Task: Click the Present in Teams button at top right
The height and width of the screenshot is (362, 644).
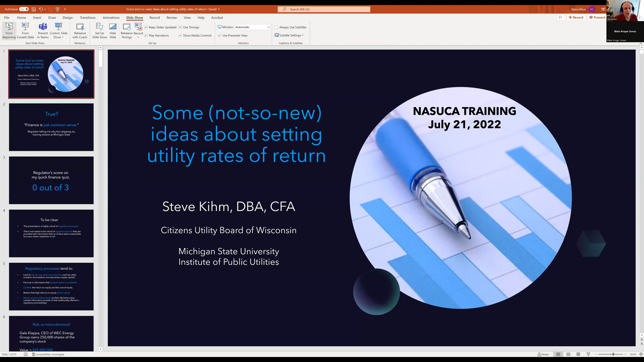Action: 597,17
